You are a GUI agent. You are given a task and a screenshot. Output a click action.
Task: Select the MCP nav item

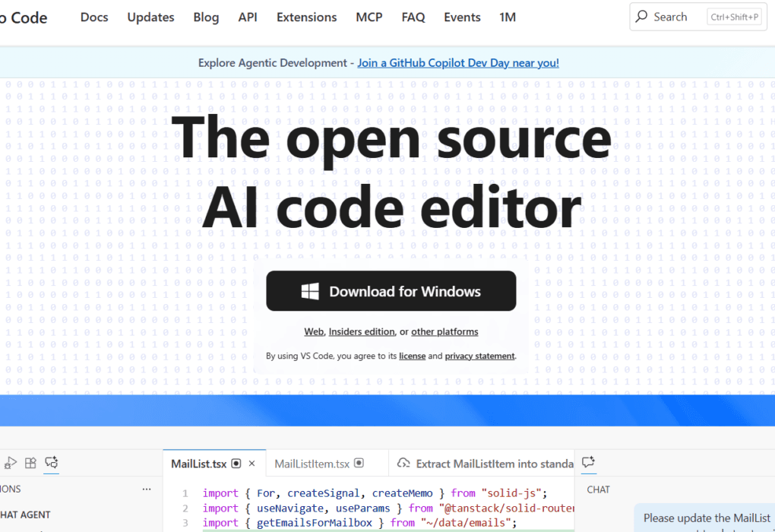point(369,17)
